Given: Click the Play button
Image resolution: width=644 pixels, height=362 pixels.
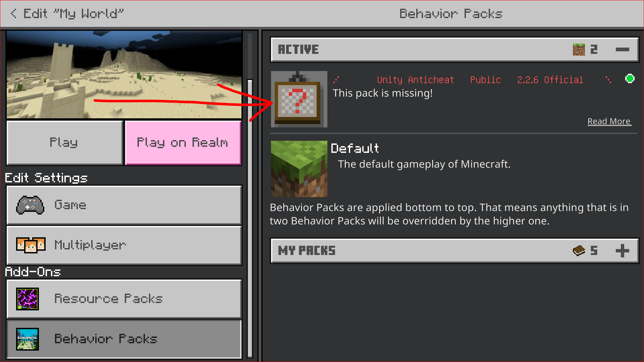Looking at the screenshot, I should point(64,142).
